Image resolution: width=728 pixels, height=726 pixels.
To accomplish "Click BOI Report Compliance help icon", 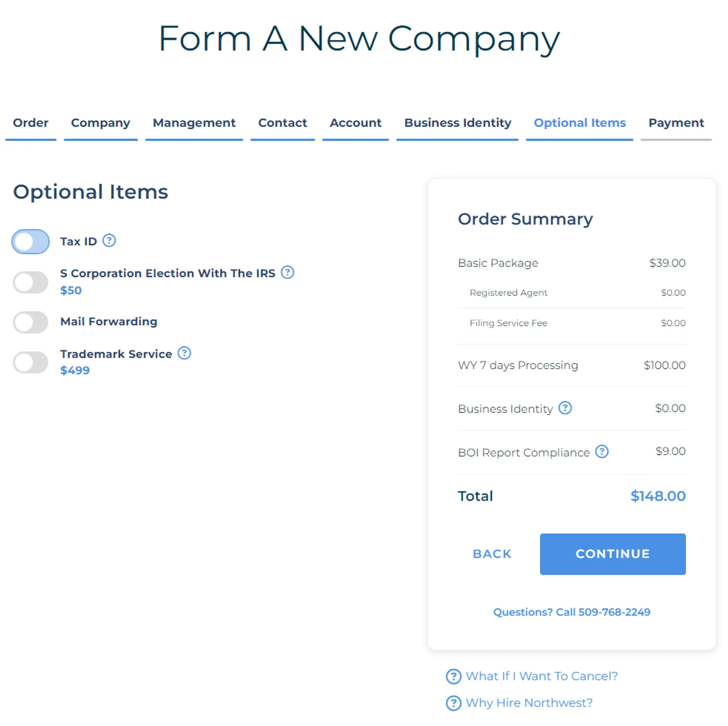I will pos(602,451).
